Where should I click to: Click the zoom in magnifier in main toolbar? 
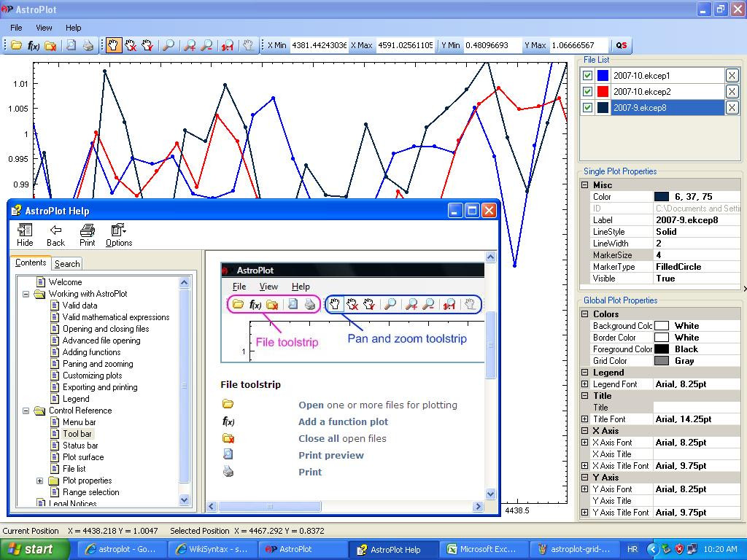(190, 45)
